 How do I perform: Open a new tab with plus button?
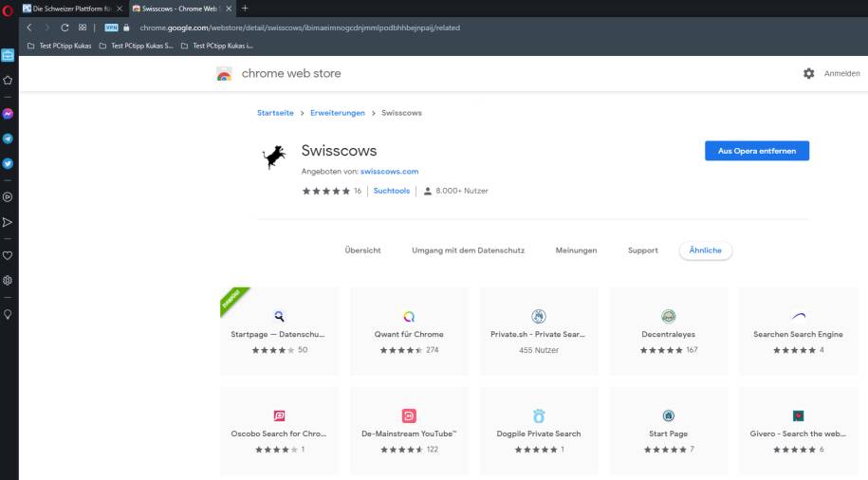point(245,9)
